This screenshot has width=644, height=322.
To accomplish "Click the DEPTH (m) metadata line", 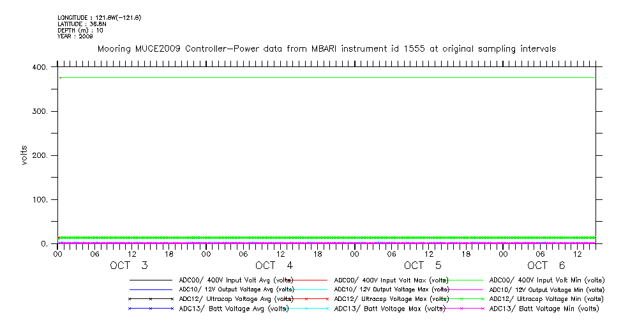I will [80, 30].
